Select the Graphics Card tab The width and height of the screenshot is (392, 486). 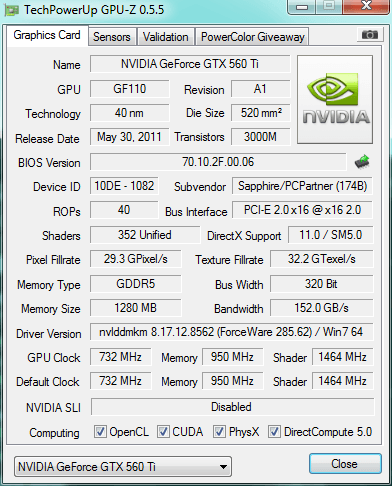tap(47, 35)
